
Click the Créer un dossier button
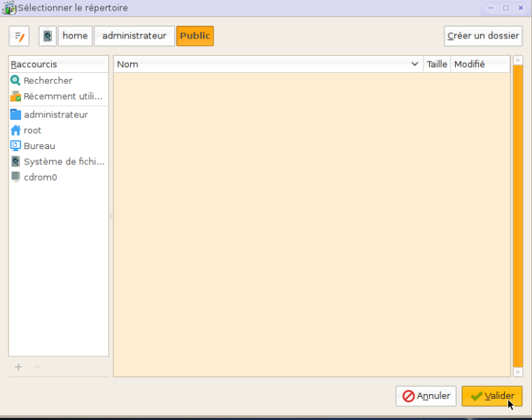pos(483,36)
